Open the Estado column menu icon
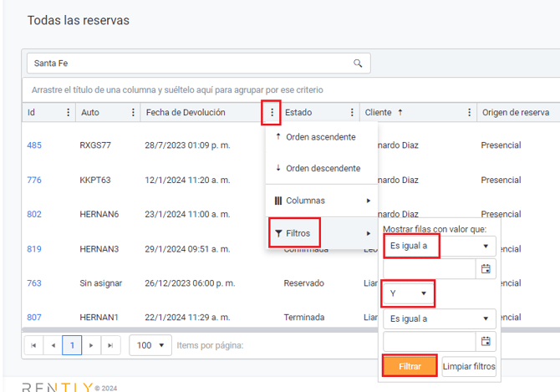This screenshot has width=560, height=392. pyautogui.click(x=352, y=113)
